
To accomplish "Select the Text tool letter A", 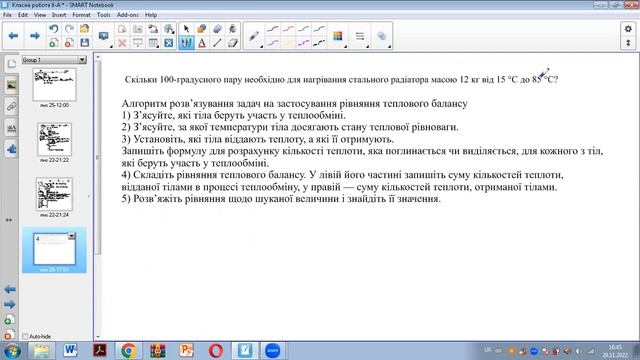I will (x=202, y=43).
